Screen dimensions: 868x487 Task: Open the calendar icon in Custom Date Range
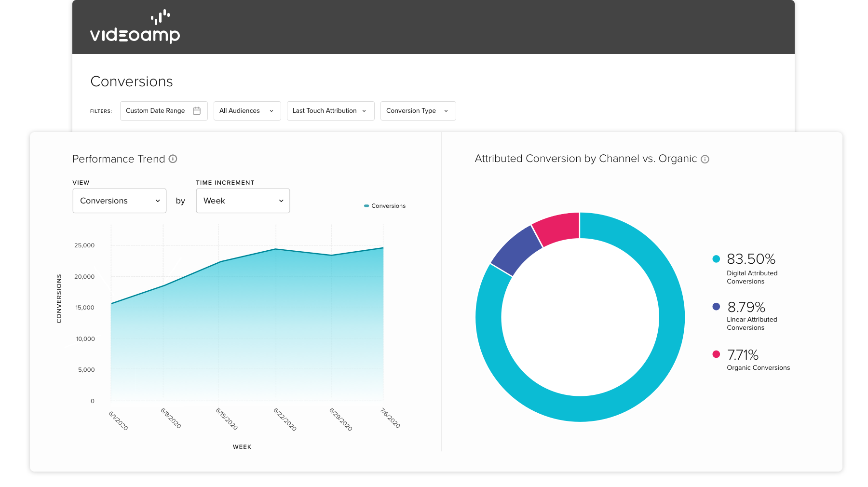tap(197, 111)
